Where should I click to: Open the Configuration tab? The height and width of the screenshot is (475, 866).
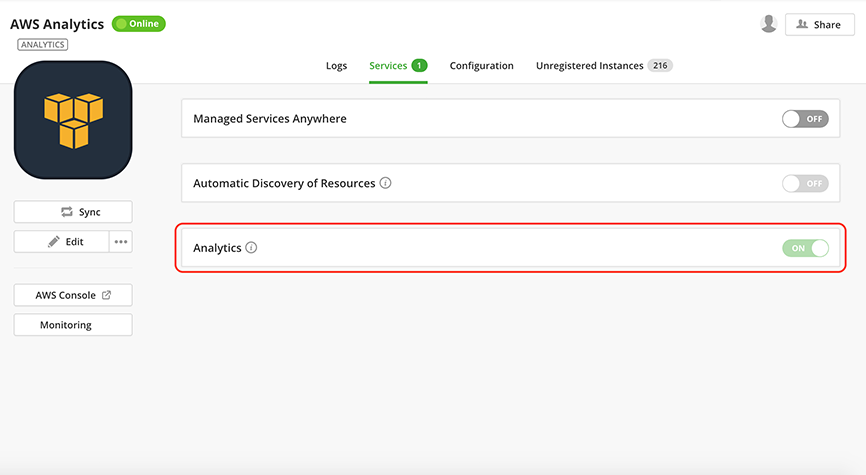pos(482,66)
